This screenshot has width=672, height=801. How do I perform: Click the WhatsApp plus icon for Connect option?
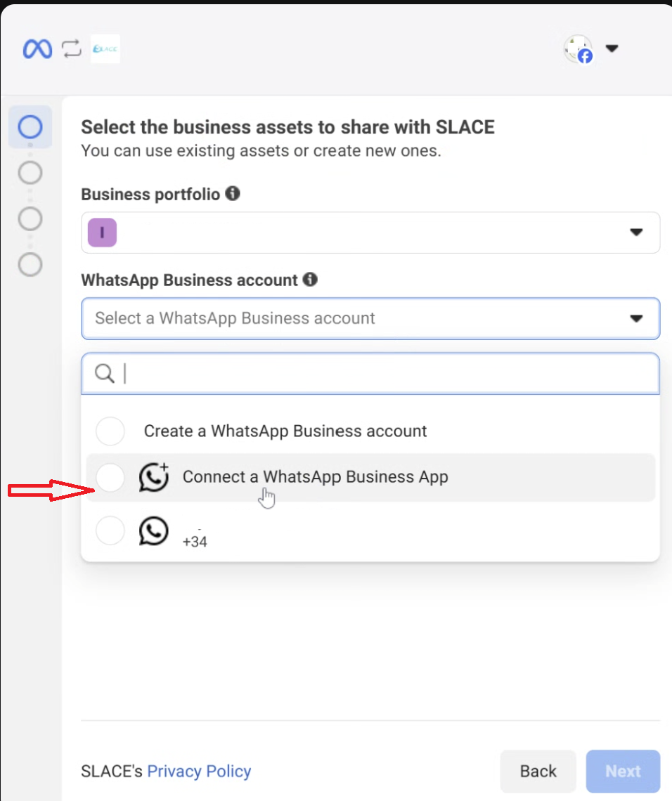[154, 477]
